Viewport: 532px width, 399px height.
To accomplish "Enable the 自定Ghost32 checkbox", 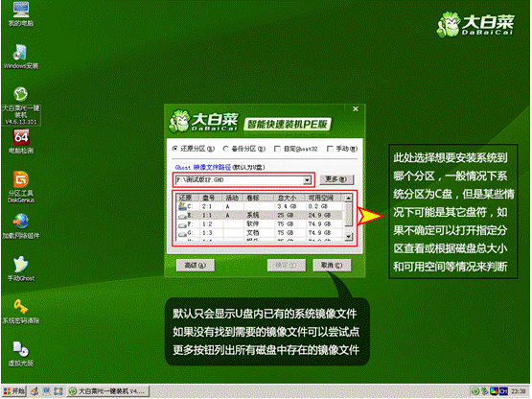I will pyautogui.click(x=277, y=149).
